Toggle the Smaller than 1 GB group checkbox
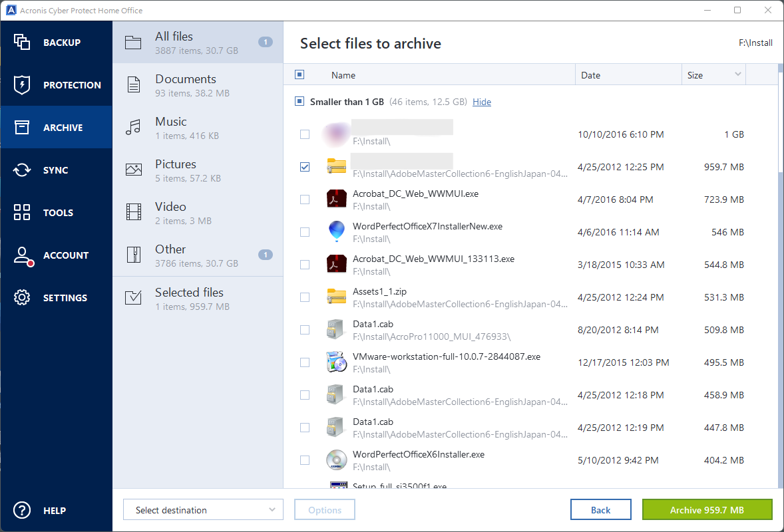Image resolution: width=784 pixels, height=532 pixels. pos(299,102)
